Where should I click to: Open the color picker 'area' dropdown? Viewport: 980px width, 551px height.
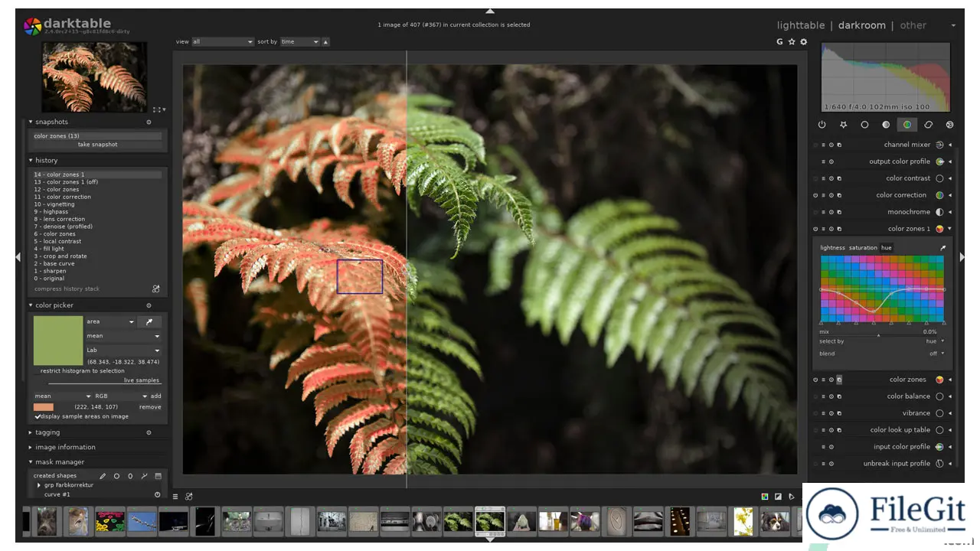click(x=110, y=322)
